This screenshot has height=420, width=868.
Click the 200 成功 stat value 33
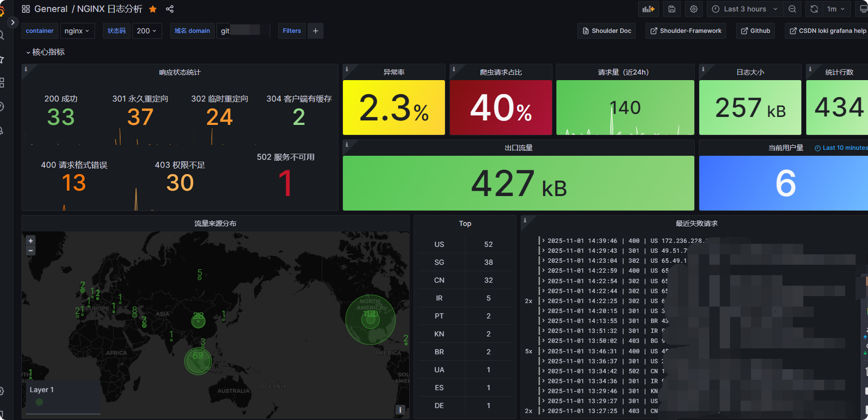(61, 117)
